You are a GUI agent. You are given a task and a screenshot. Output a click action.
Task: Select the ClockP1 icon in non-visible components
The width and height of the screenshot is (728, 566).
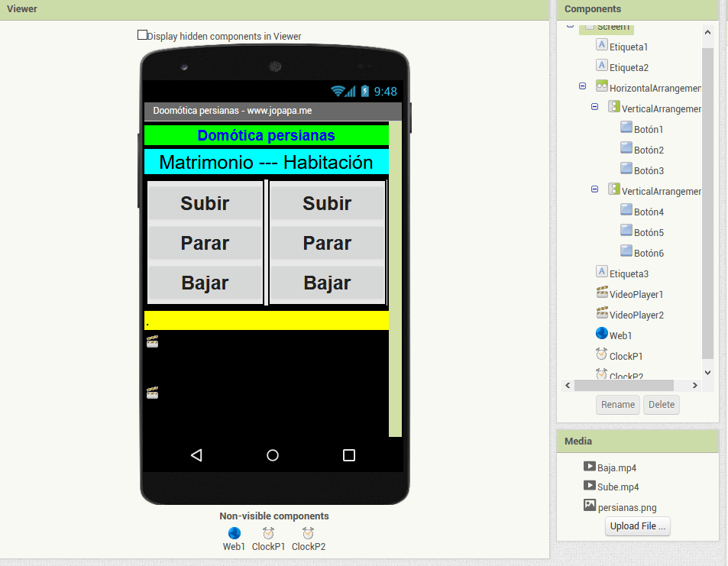point(268,533)
